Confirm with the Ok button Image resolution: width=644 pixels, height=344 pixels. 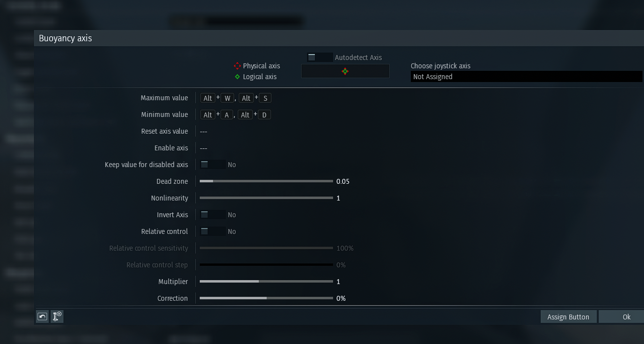pos(621,317)
